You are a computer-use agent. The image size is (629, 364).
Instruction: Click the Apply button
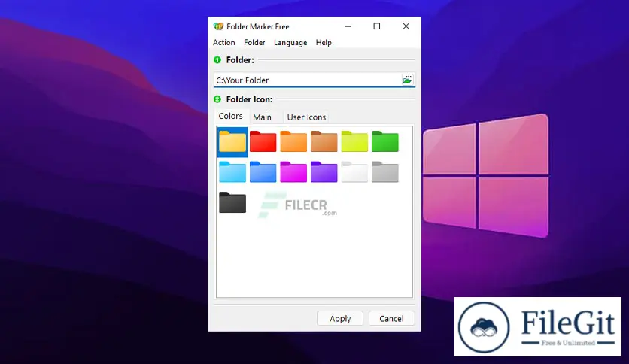(340, 319)
